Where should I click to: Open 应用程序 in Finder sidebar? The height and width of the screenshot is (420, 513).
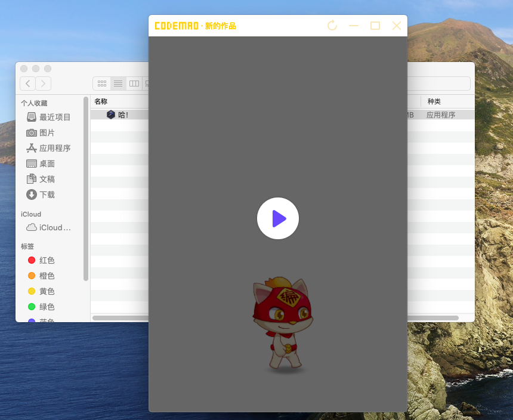[48, 148]
